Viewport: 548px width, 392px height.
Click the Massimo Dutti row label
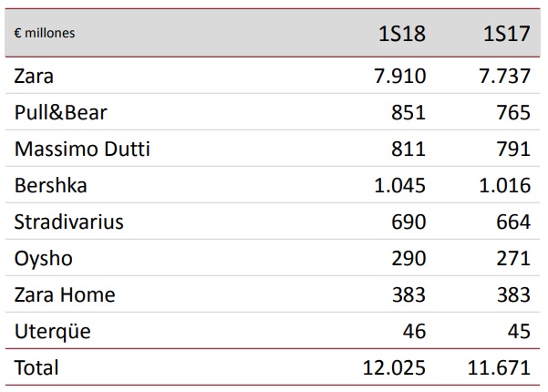coord(81,150)
